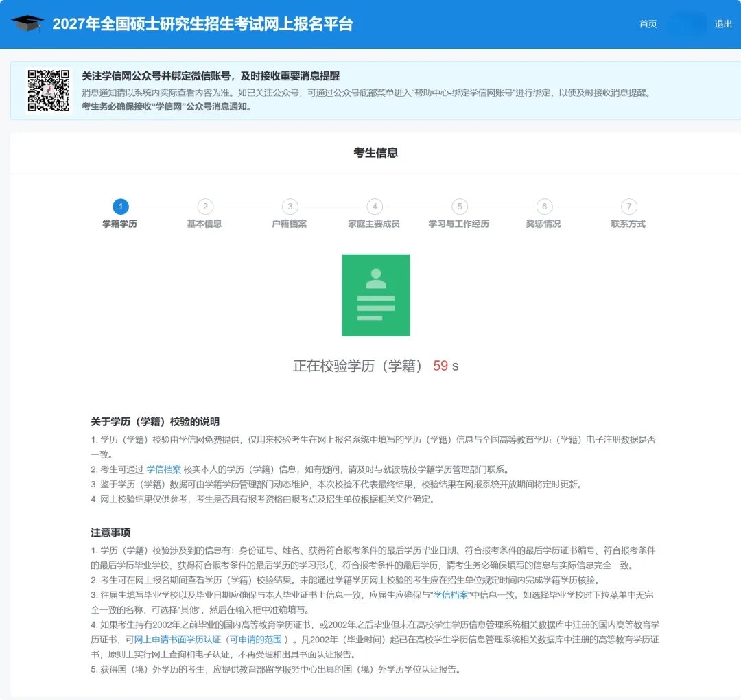Viewport: 741px width, 700px height.
Task: Click the 基本信息 step label
Action: pyautogui.click(x=204, y=224)
